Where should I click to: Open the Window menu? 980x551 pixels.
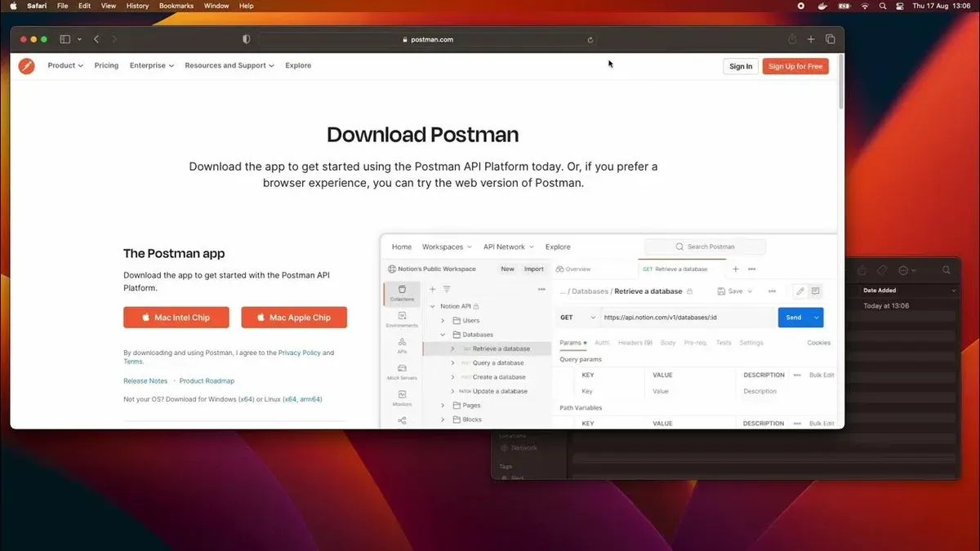tap(216, 6)
